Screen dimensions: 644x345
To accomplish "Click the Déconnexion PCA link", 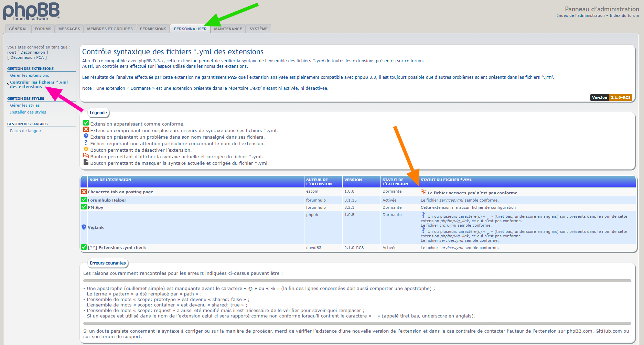I will pos(27,57).
